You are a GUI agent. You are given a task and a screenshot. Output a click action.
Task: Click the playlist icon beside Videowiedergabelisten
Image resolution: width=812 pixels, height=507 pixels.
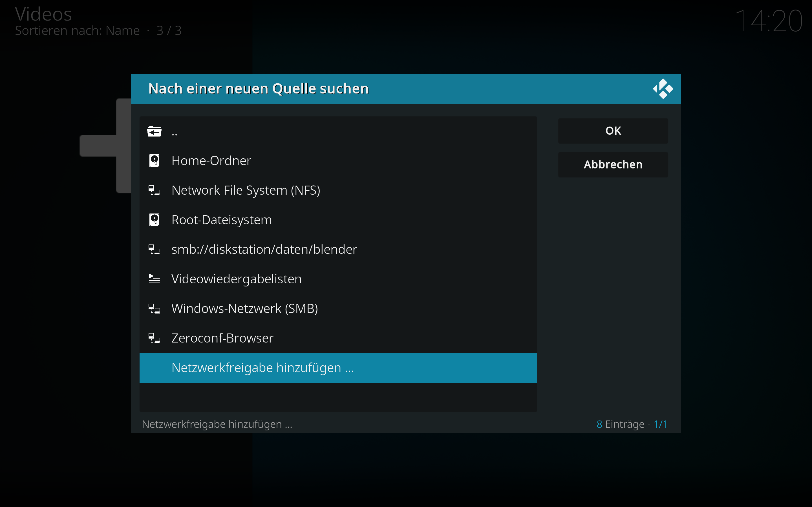[154, 278]
